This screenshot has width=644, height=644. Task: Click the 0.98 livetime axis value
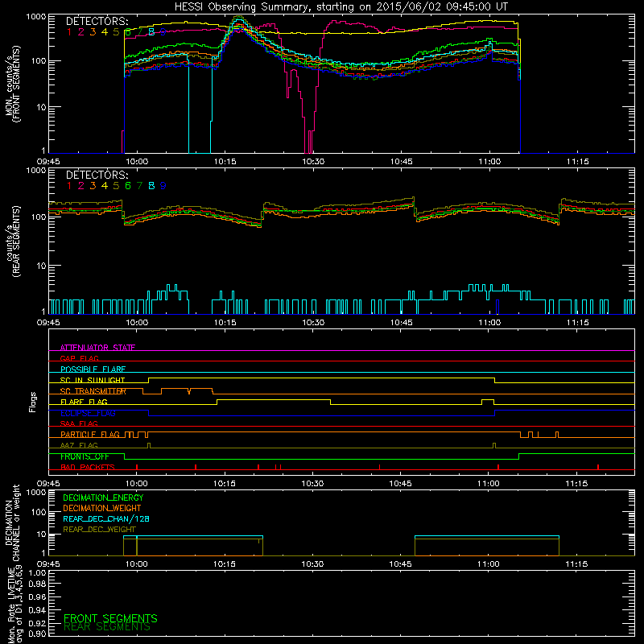(x=37, y=584)
